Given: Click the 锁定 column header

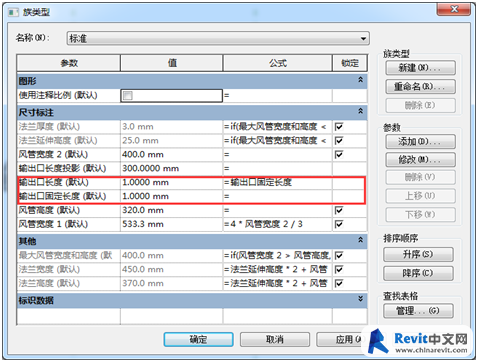Looking at the screenshot, I should click(x=350, y=63).
